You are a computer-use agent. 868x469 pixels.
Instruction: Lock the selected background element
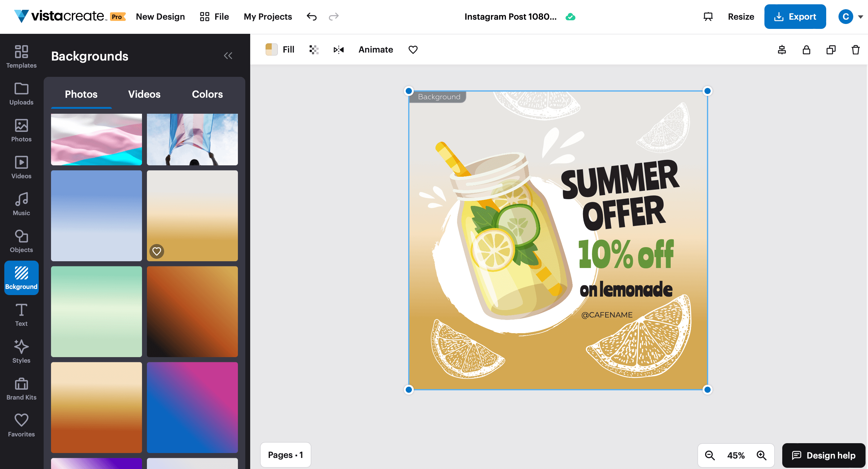pos(806,49)
